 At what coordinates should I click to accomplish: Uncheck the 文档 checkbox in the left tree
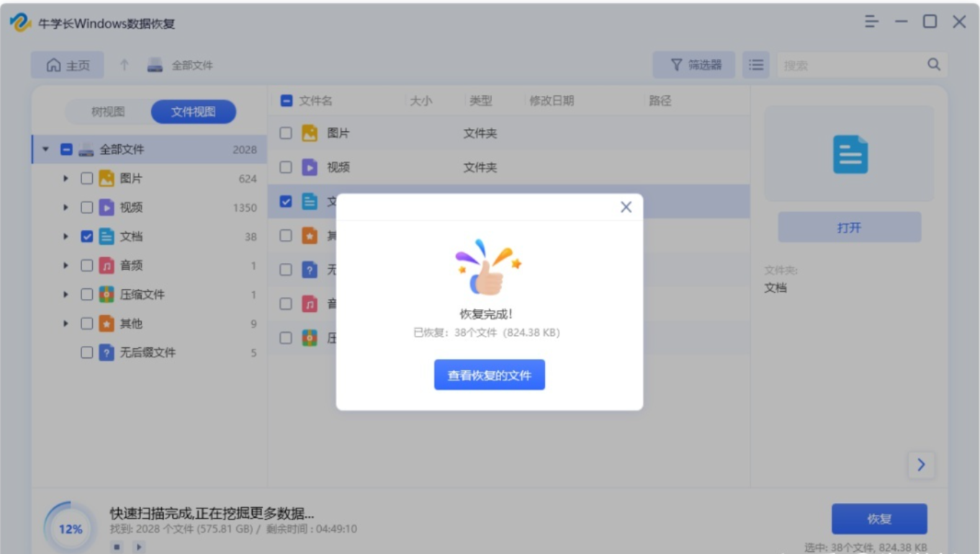point(86,236)
